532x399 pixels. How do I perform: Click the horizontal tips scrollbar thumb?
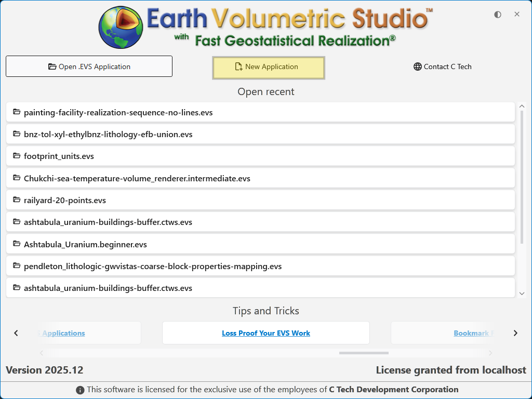click(x=364, y=353)
